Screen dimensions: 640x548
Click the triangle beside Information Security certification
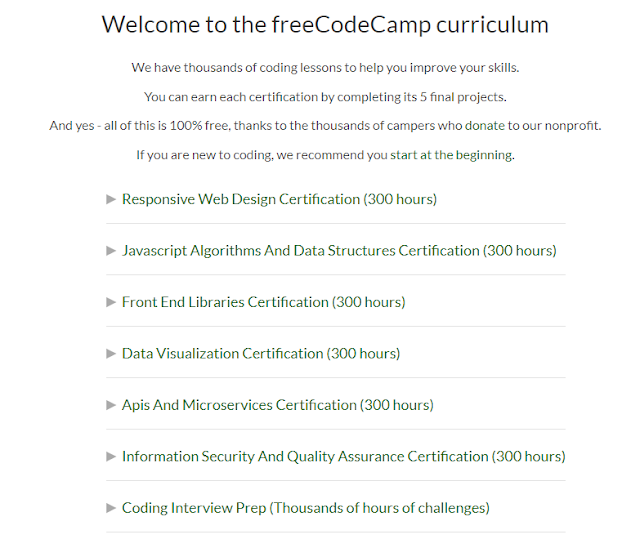[x=111, y=457]
